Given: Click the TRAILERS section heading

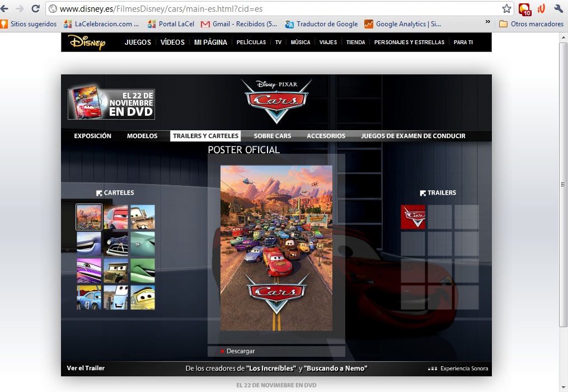Looking at the screenshot, I should pyautogui.click(x=438, y=193).
